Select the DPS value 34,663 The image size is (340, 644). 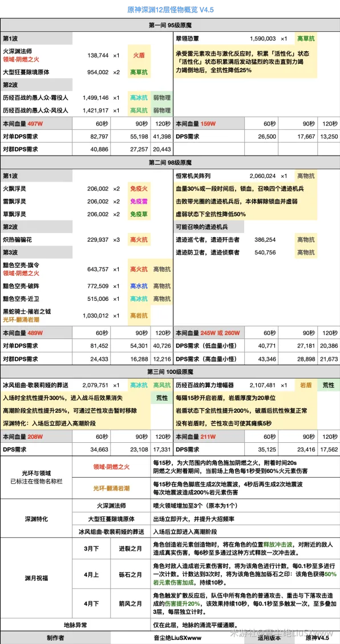[x=98, y=449]
